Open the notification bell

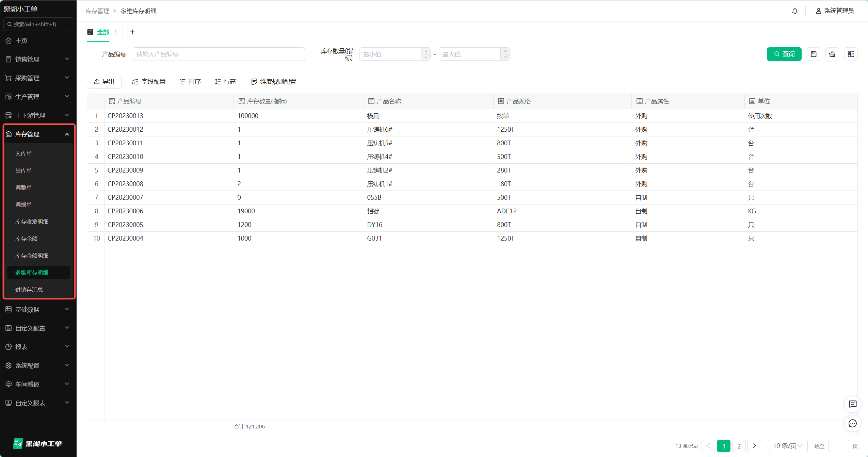coord(794,11)
